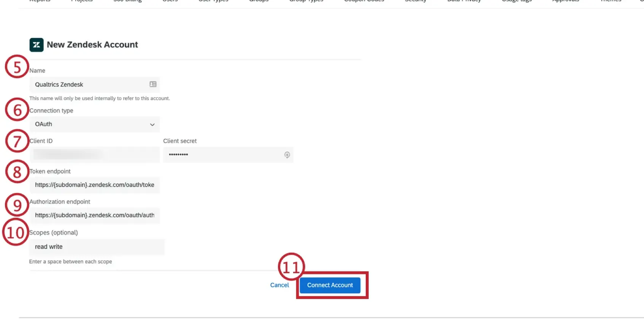Open the Connection type dropdown showing OAuth
Screen dimensions: 644x323
click(95, 124)
